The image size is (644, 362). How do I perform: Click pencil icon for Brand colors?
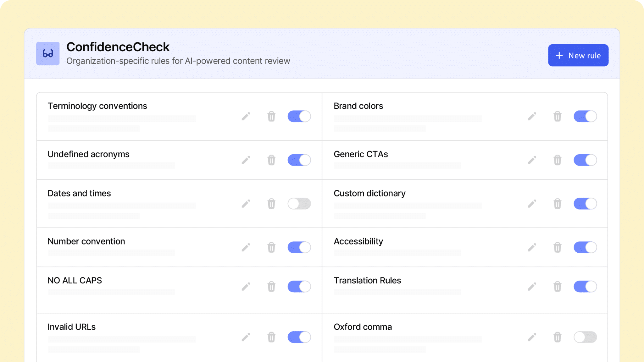point(532,116)
